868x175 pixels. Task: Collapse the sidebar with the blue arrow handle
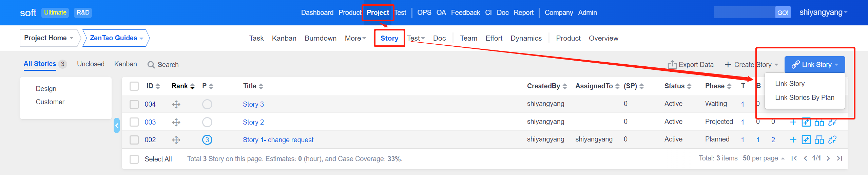pyautogui.click(x=117, y=126)
